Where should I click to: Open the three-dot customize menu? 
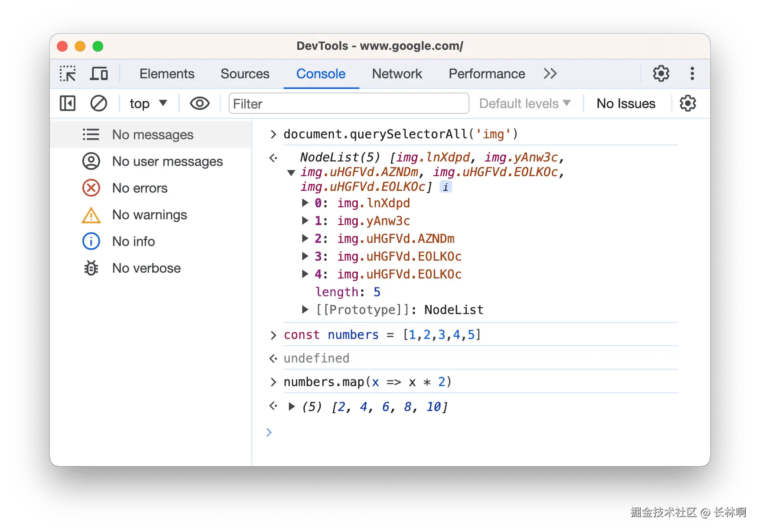(692, 73)
